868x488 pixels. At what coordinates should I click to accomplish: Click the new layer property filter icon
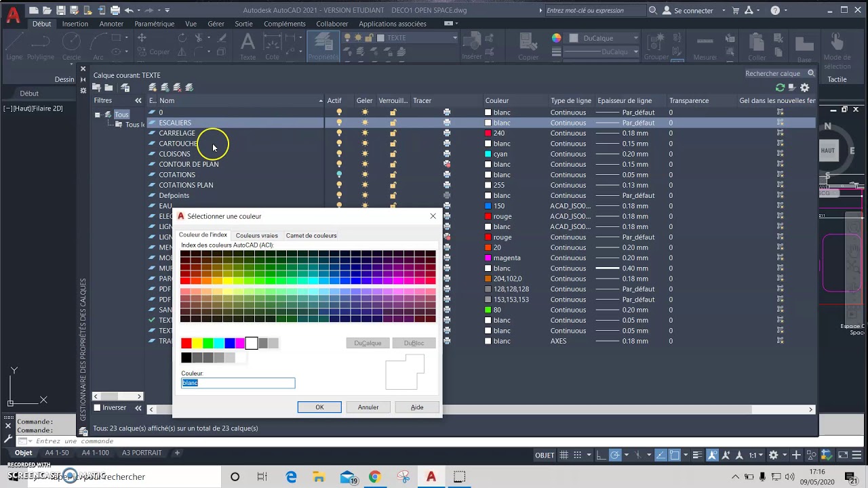click(x=97, y=87)
